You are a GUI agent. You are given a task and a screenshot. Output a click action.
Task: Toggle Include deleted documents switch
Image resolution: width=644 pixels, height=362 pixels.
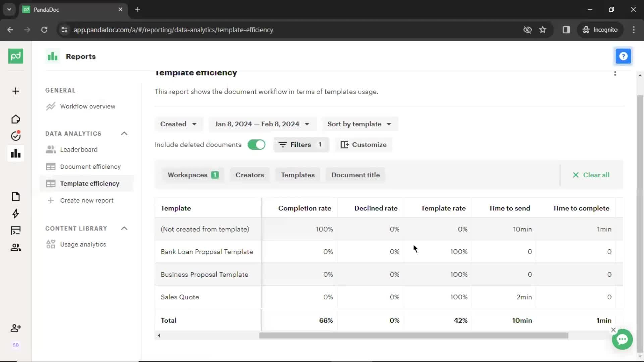click(x=256, y=144)
